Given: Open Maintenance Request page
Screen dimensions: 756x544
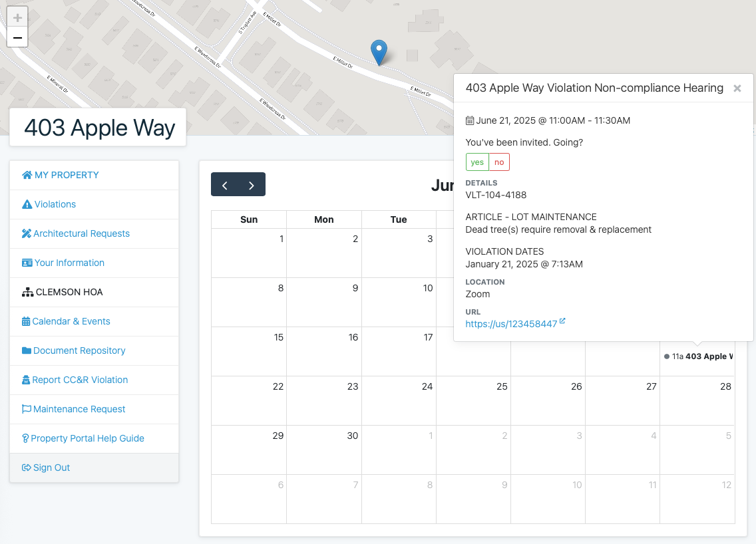Looking at the screenshot, I should click(94, 409).
